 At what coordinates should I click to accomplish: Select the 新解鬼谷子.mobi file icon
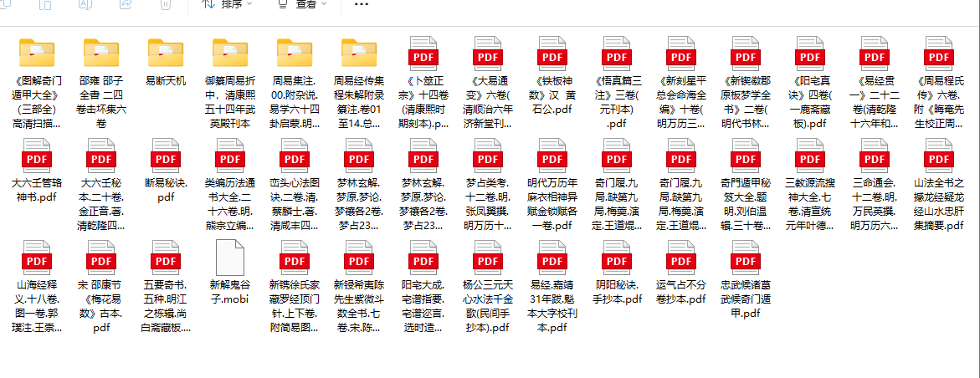[231, 257]
